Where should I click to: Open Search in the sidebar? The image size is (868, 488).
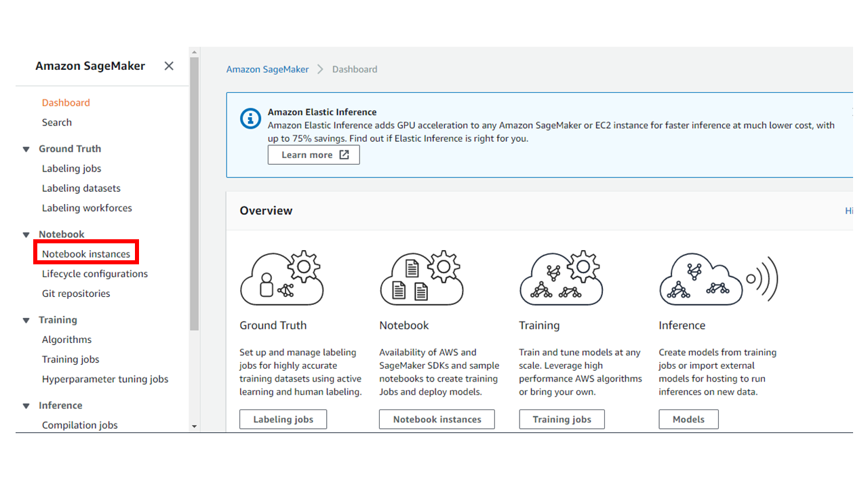(57, 123)
